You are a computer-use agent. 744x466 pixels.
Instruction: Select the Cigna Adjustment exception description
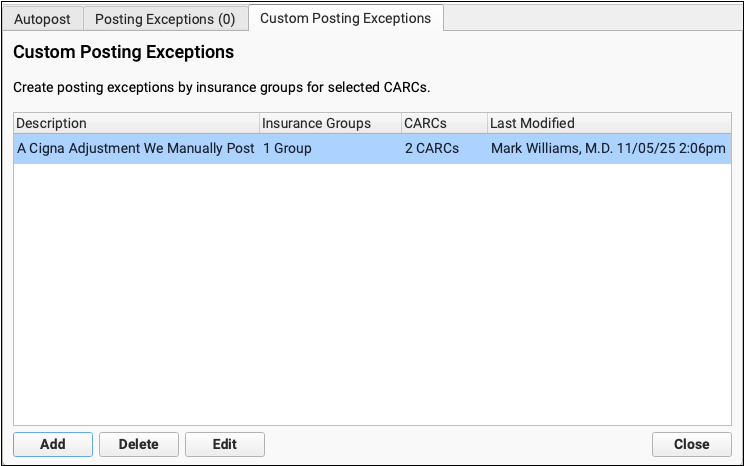(x=135, y=149)
